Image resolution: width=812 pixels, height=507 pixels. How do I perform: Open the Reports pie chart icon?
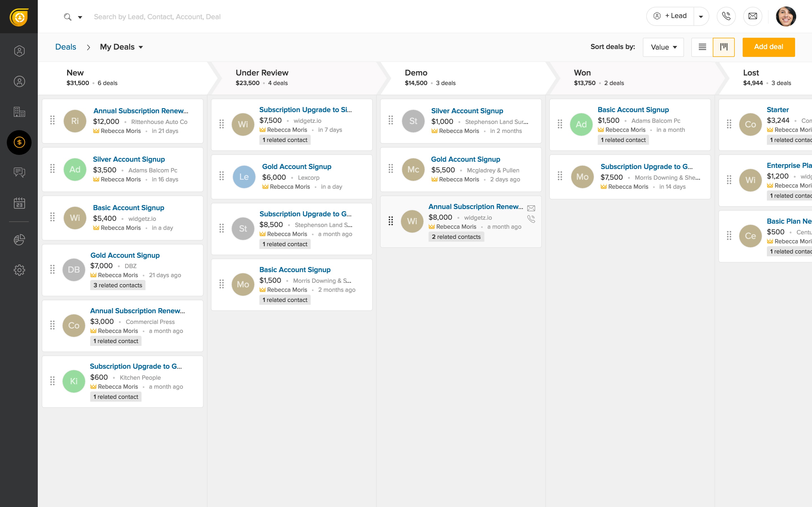(x=19, y=240)
